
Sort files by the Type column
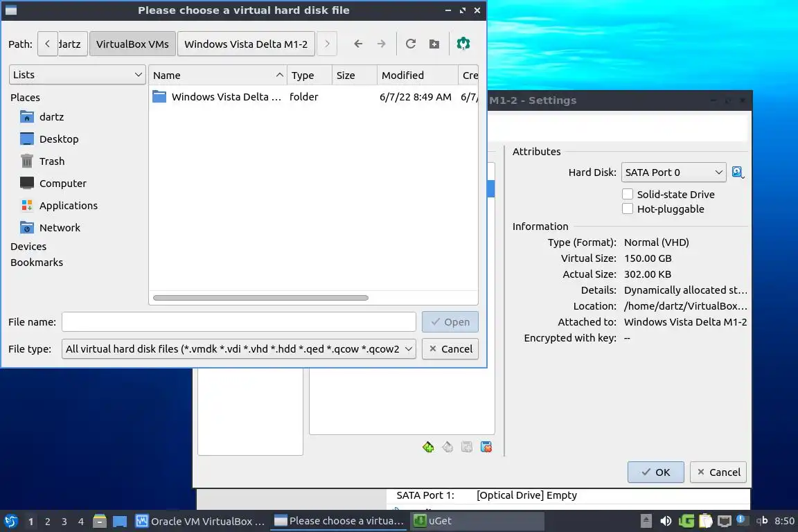(x=310, y=76)
